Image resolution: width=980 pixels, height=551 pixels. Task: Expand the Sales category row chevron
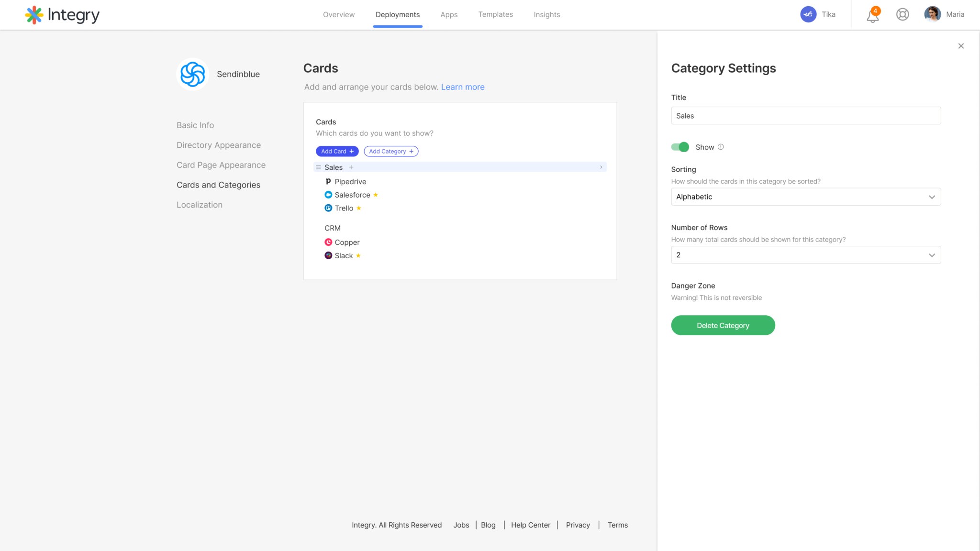click(601, 167)
